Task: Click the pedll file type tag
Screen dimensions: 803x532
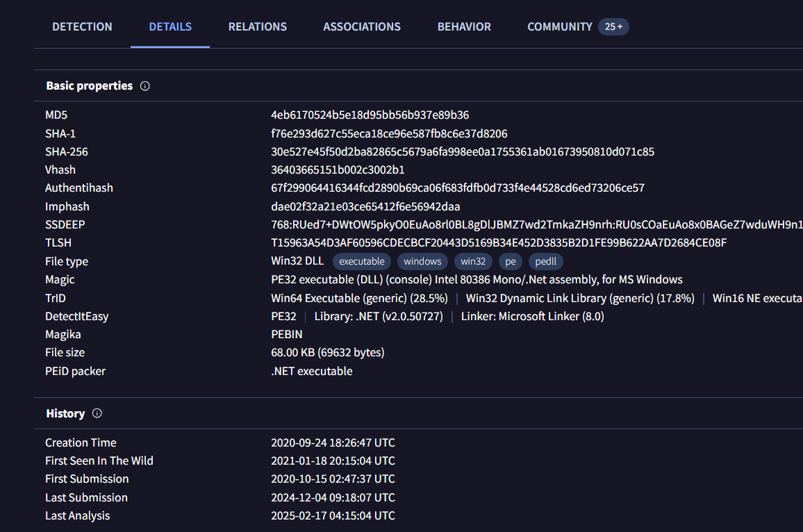Action: point(545,262)
